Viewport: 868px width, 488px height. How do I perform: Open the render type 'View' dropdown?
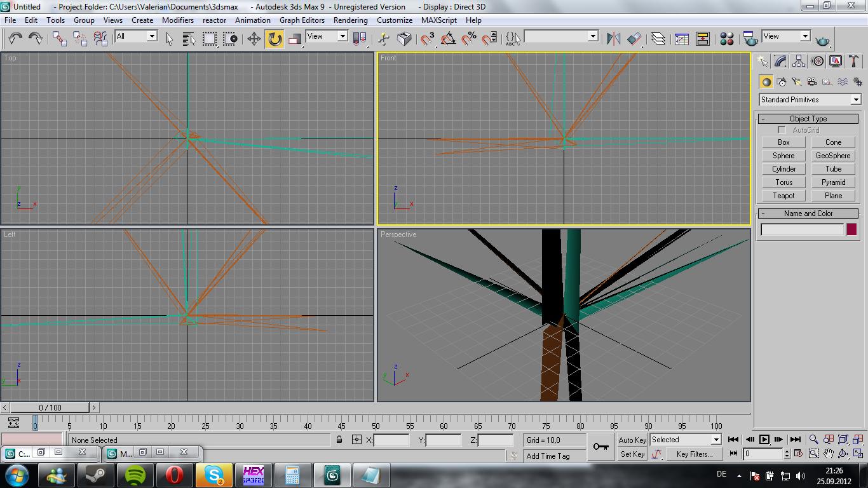pos(805,36)
